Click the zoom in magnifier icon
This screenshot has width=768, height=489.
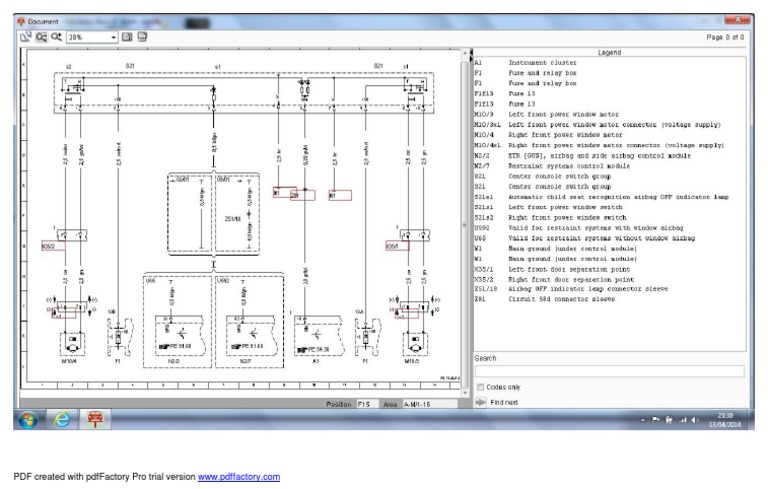click(x=57, y=37)
